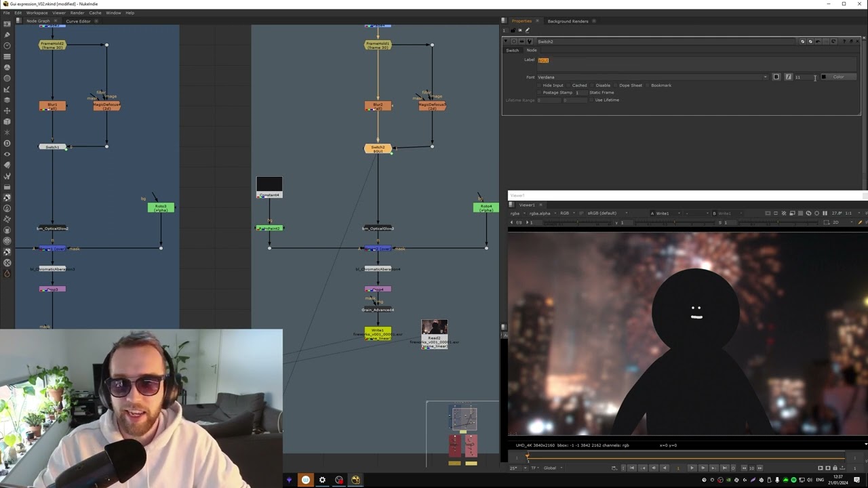Open the Verdana font dropdown
Screen dimensions: 868x488
653,77
